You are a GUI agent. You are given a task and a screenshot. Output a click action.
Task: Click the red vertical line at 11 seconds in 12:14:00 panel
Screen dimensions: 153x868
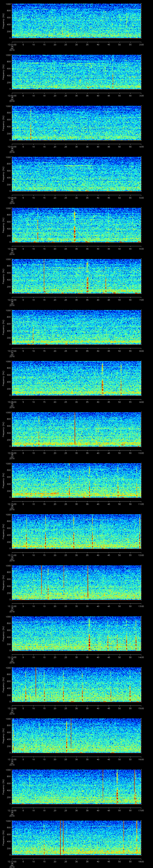36,682
